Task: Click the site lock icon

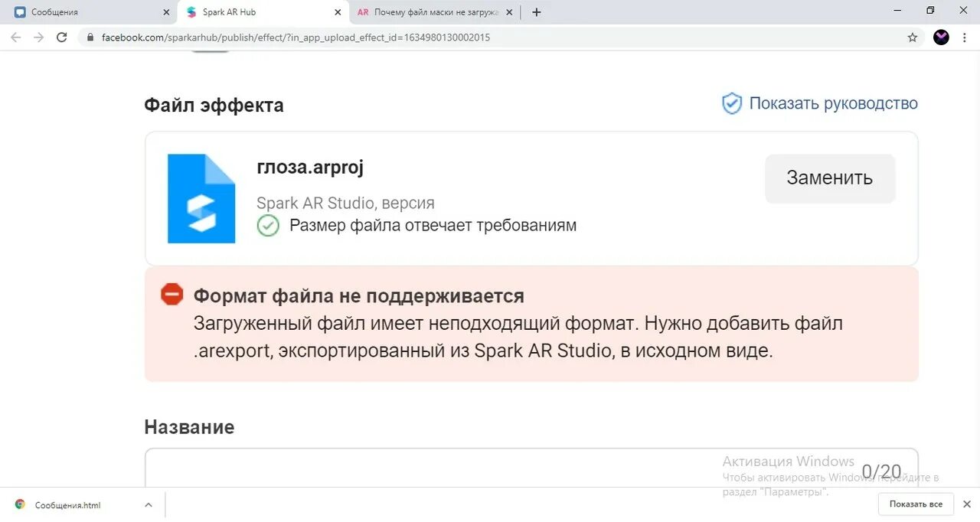Action: [x=90, y=37]
